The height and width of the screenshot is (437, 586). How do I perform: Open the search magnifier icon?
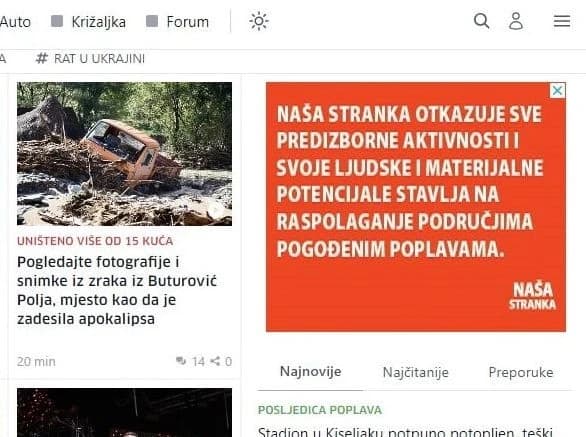tap(481, 21)
